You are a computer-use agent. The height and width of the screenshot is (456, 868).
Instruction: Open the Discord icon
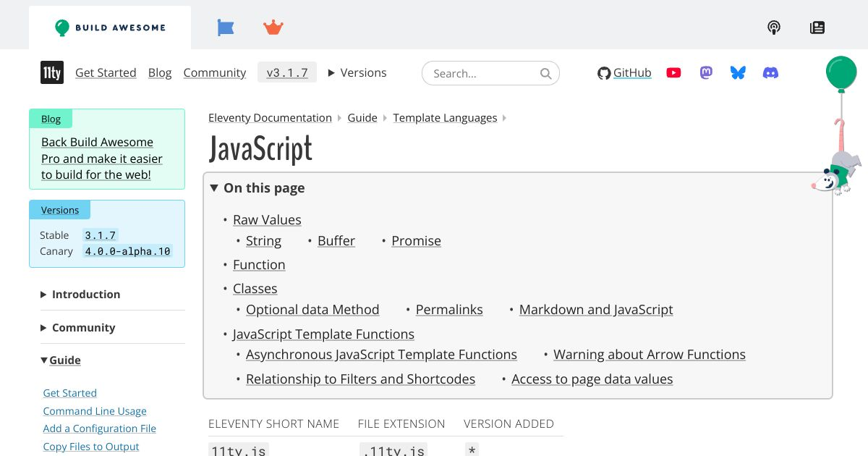pyautogui.click(x=771, y=72)
